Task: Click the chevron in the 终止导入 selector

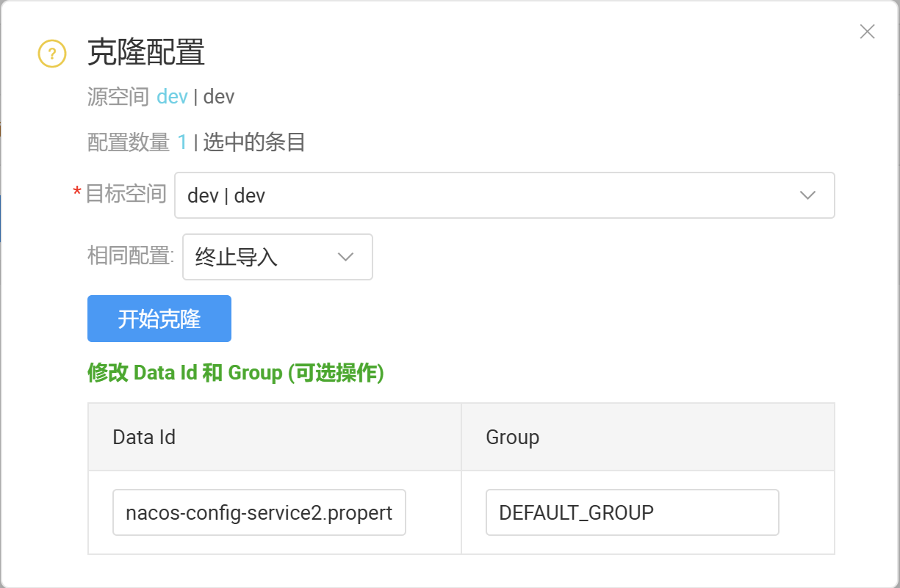Action: [345, 257]
